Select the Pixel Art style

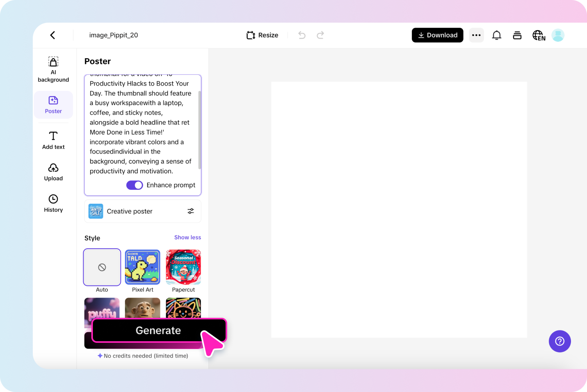tap(142, 267)
